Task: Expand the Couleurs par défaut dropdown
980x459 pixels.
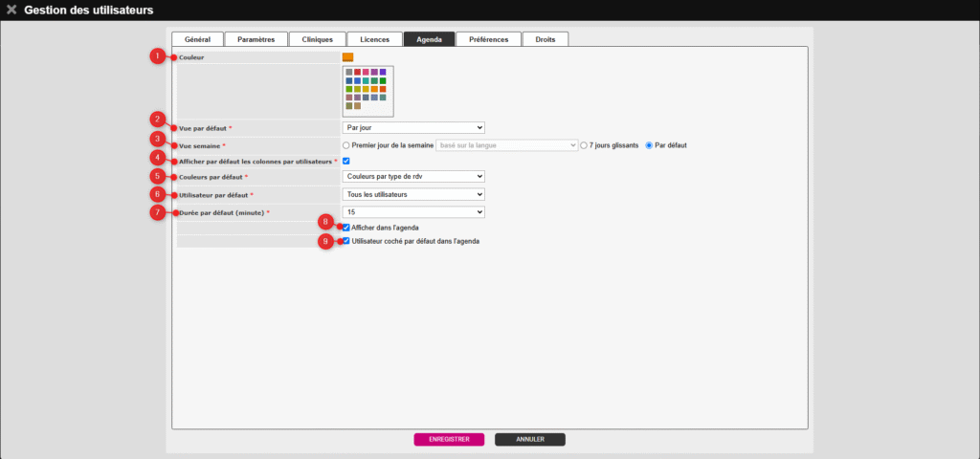Action: click(413, 177)
